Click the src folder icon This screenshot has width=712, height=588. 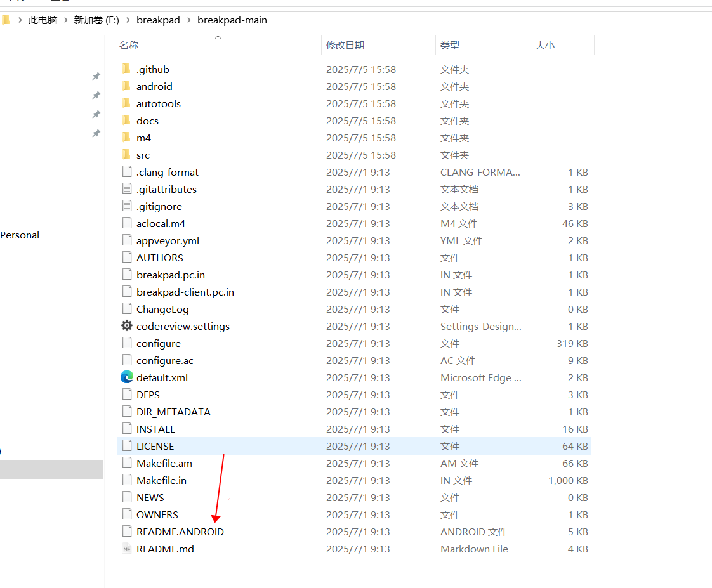click(127, 155)
